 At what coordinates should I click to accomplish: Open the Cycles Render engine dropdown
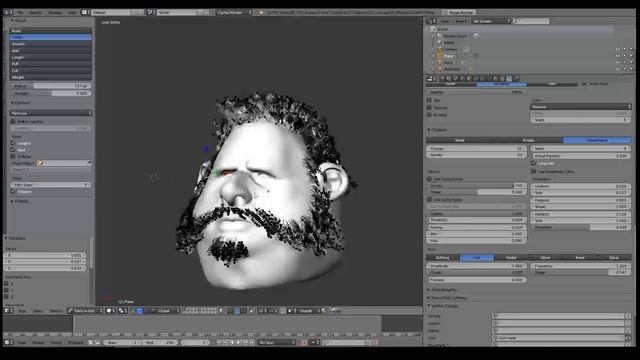[x=233, y=12]
